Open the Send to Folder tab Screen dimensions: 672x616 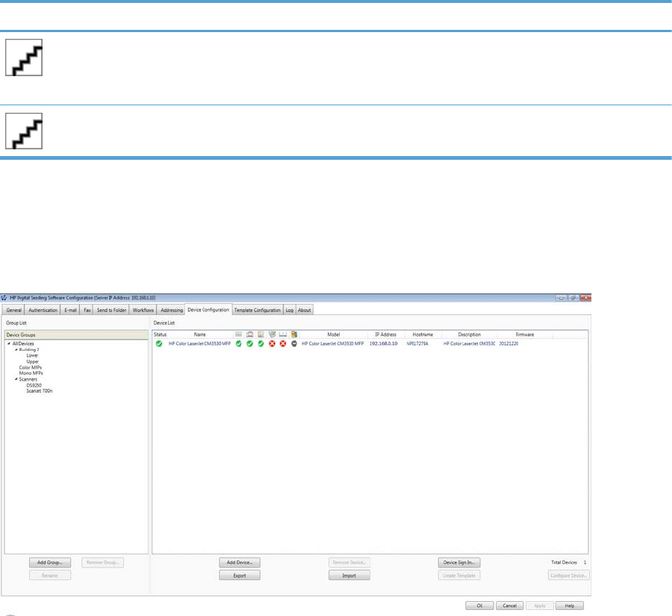111,310
